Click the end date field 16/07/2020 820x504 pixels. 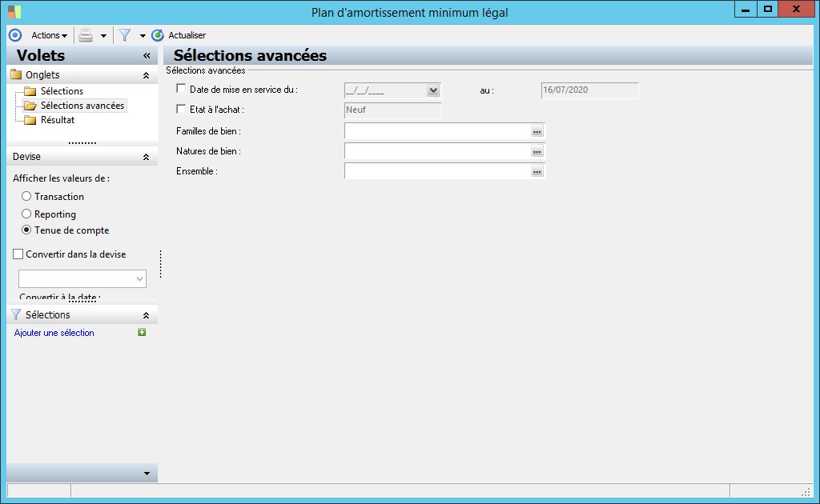tap(589, 90)
